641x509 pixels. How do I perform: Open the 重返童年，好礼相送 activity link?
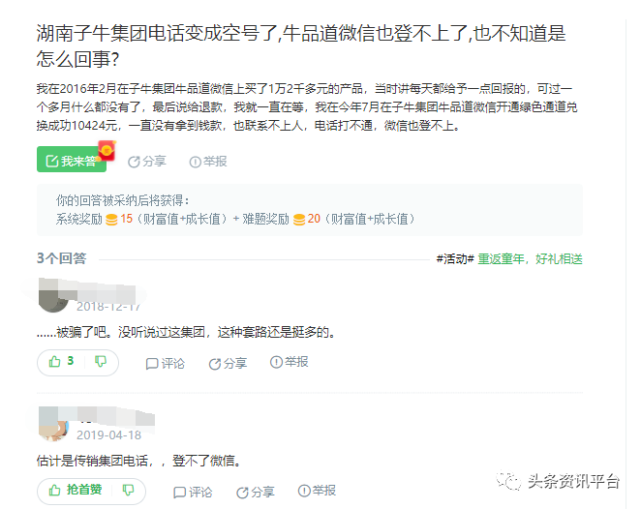tap(530, 259)
